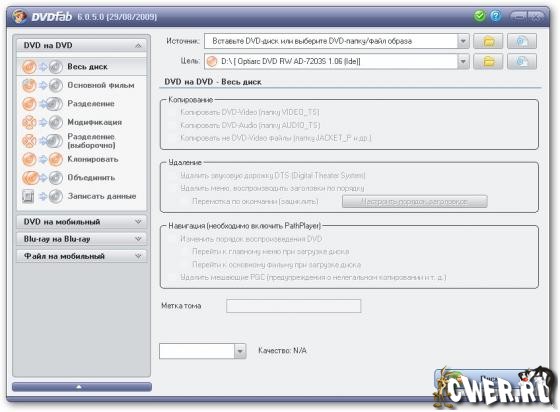
Task: Browse source folder with yellow folder icon
Action: point(488,41)
